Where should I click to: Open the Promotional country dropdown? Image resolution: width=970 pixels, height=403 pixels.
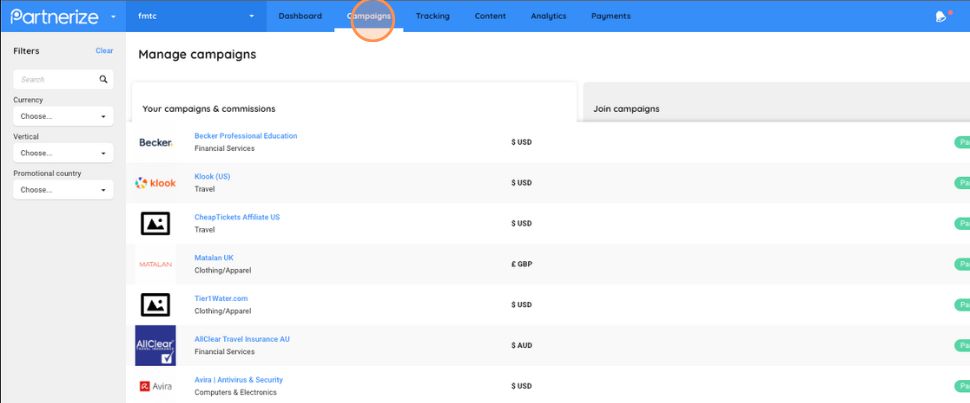click(x=63, y=190)
